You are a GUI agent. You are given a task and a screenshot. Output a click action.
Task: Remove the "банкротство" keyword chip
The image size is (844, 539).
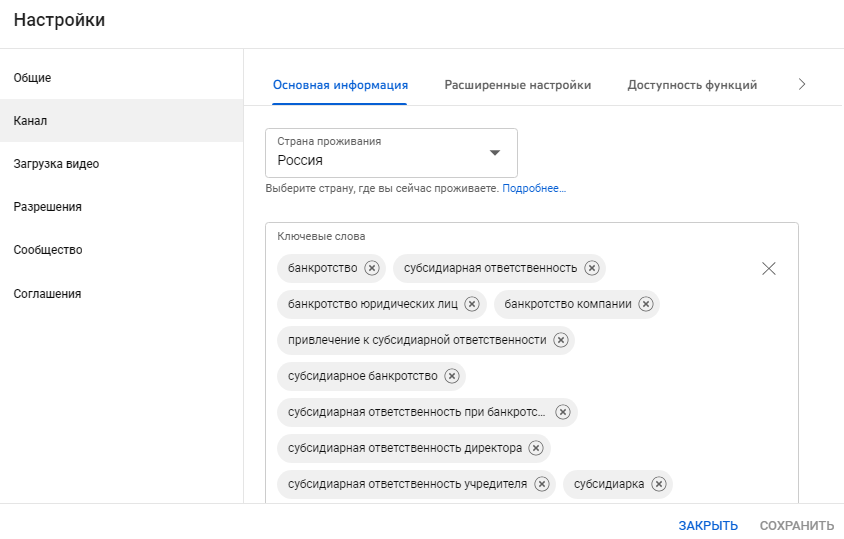(372, 268)
